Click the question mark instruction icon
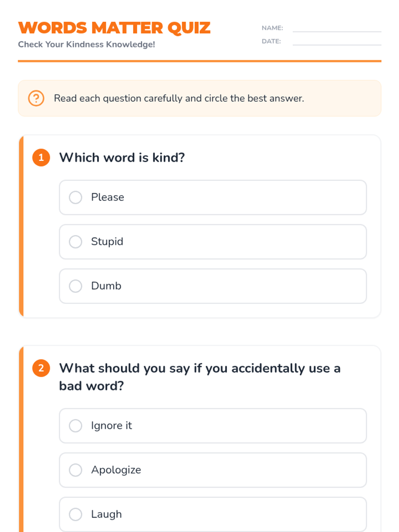Screen dimensions: 399x532 click(36, 98)
